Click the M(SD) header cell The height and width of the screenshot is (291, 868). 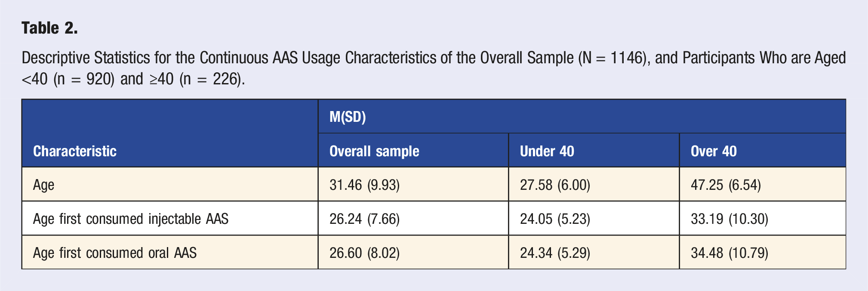click(x=582, y=117)
